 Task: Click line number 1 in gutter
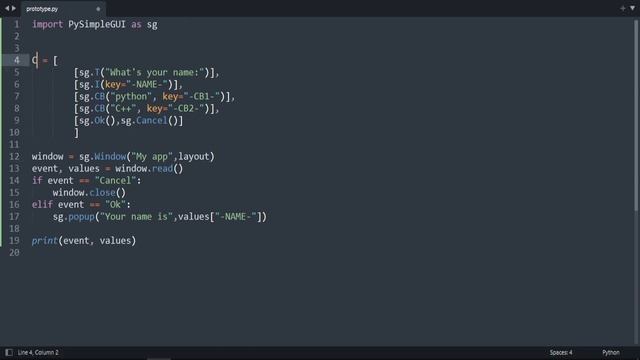(17, 24)
